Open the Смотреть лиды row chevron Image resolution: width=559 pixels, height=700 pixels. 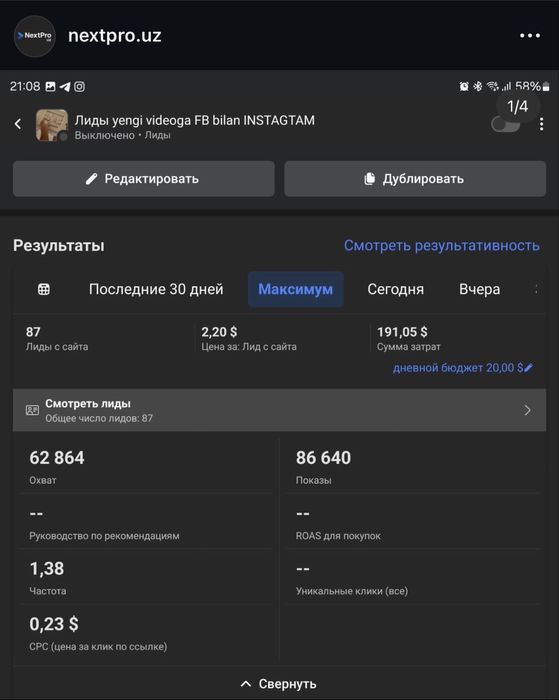pos(527,410)
